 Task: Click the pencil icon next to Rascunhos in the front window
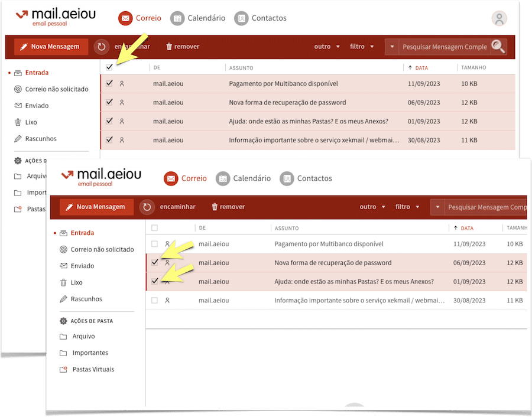64,299
